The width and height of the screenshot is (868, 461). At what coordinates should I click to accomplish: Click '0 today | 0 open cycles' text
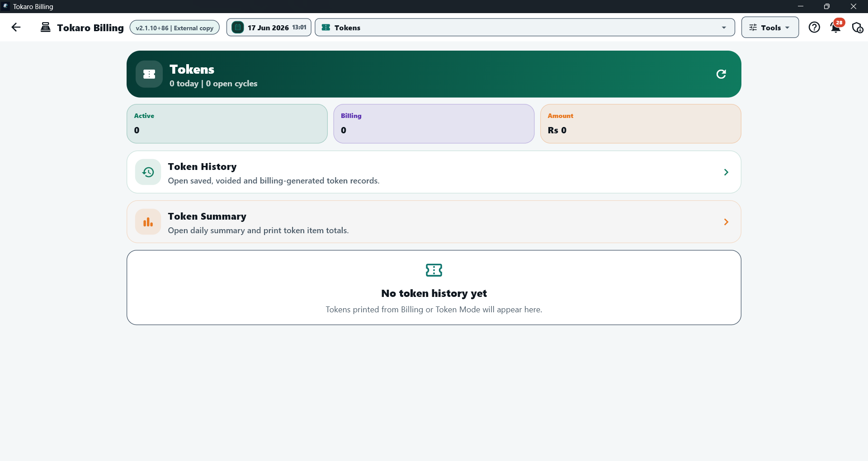pyautogui.click(x=213, y=84)
